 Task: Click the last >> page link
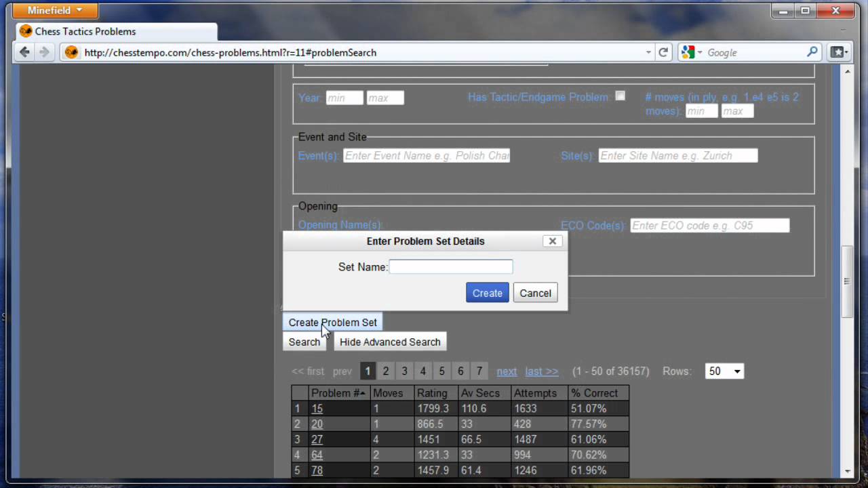click(541, 371)
